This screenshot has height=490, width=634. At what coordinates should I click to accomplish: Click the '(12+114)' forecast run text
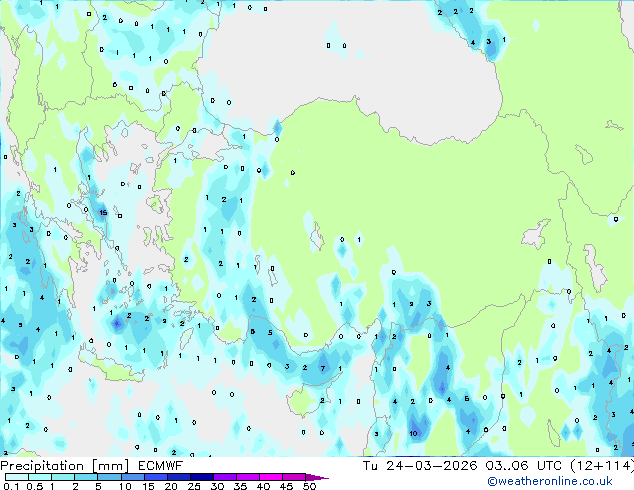point(602,466)
